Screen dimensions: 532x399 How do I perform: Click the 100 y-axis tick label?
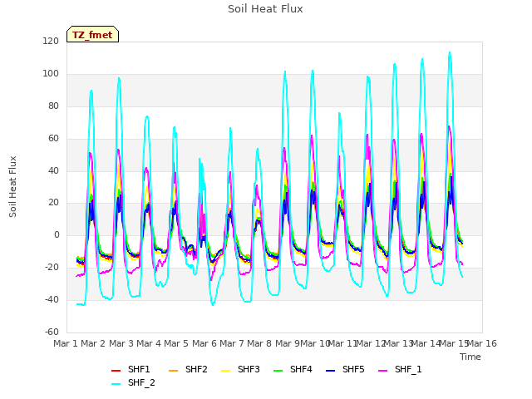click(51, 74)
